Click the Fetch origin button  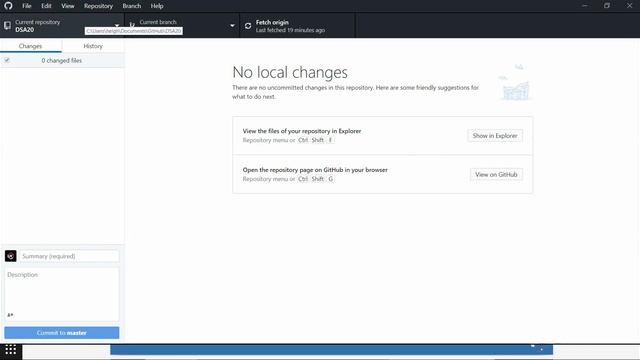298,26
